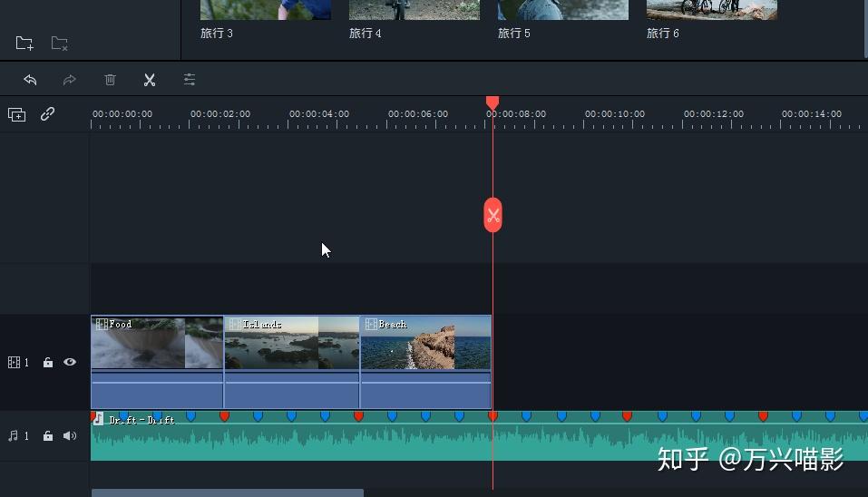Click the film icon on Islands clip
The height and width of the screenshot is (497, 868).
click(x=235, y=325)
